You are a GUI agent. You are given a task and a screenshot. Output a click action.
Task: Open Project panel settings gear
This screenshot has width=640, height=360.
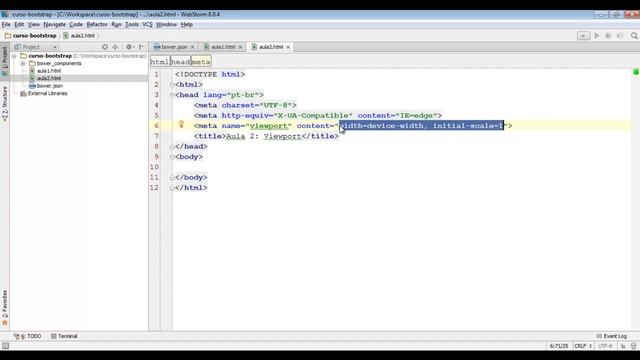[129, 47]
